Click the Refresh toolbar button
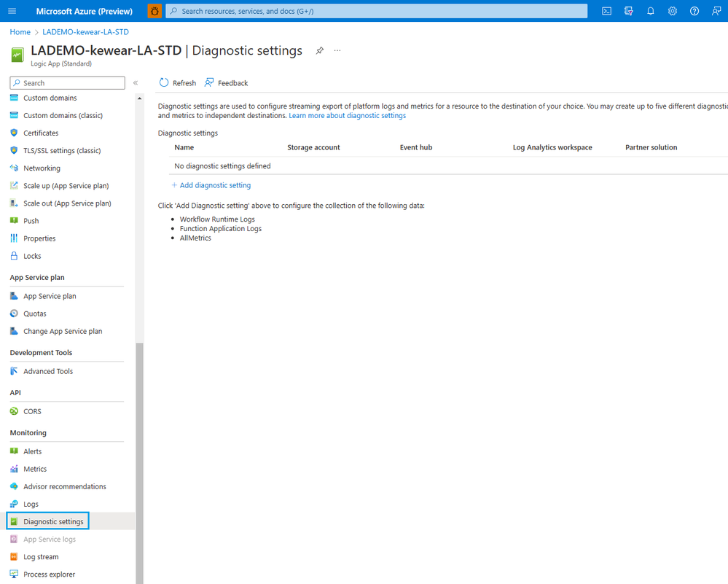The height and width of the screenshot is (584, 728). click(178, 83)
